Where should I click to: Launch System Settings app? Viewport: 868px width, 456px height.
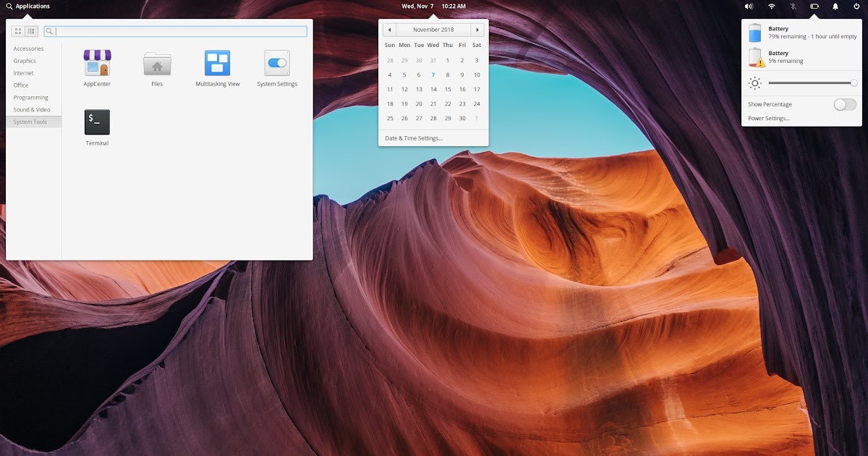coord(277,68)
